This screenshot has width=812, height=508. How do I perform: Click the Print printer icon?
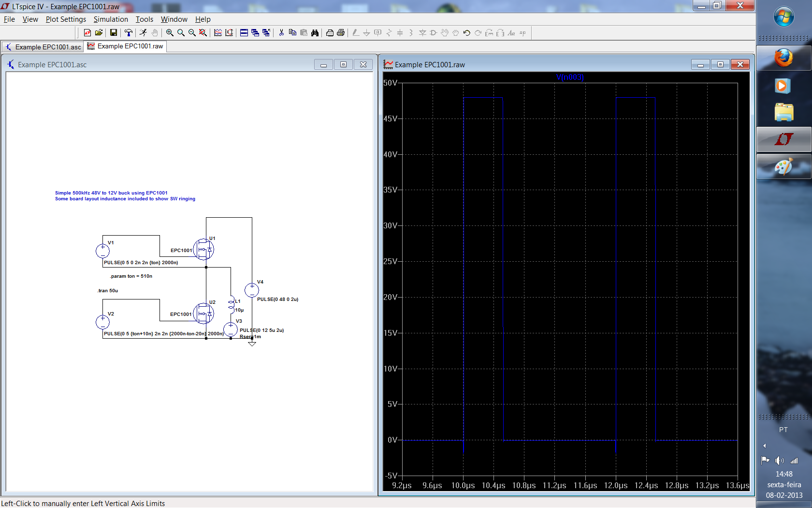341,32
